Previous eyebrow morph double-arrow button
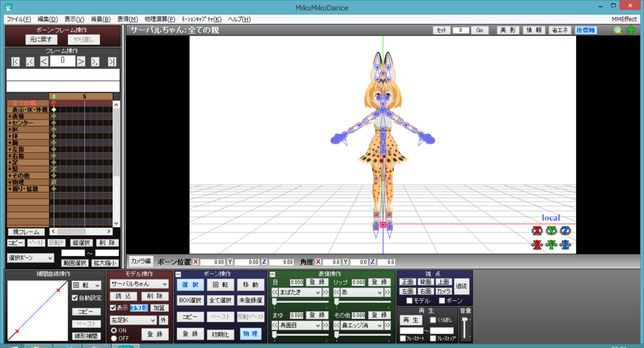This screenshot has height=348, width=644. [x=275, y=325]
